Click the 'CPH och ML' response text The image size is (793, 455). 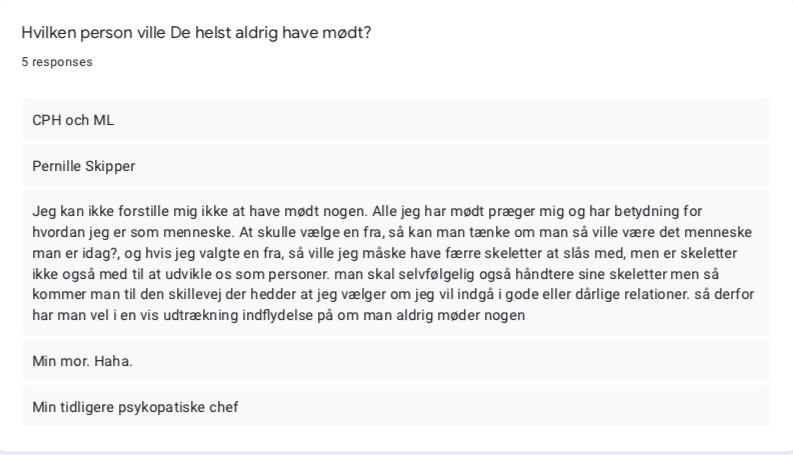point(73,120)
